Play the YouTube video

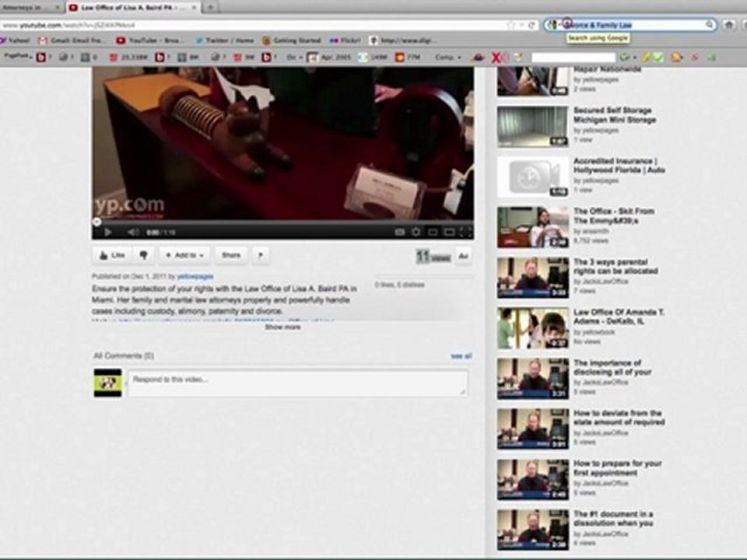click(107, 232)
